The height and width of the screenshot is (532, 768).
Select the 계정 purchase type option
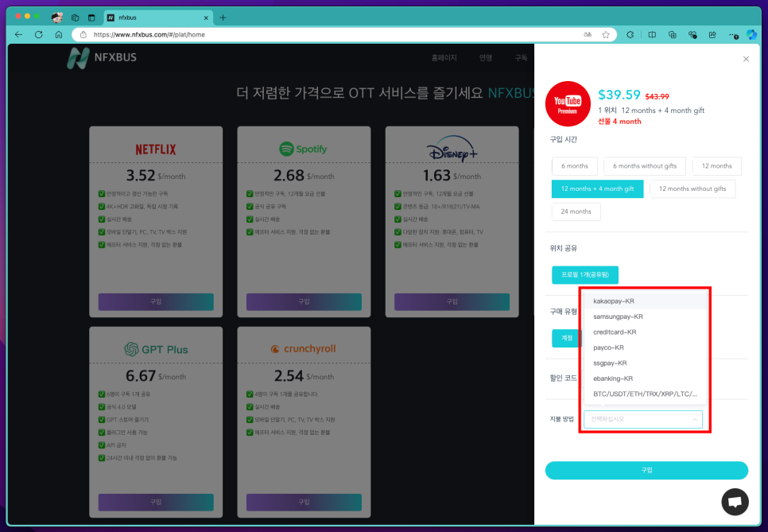566,338
